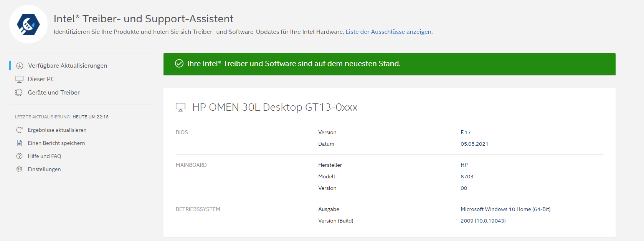The image size is (644, 241).
Task: Click the document icon beside Einen Bericht speichern
Action: pos(19,143)
